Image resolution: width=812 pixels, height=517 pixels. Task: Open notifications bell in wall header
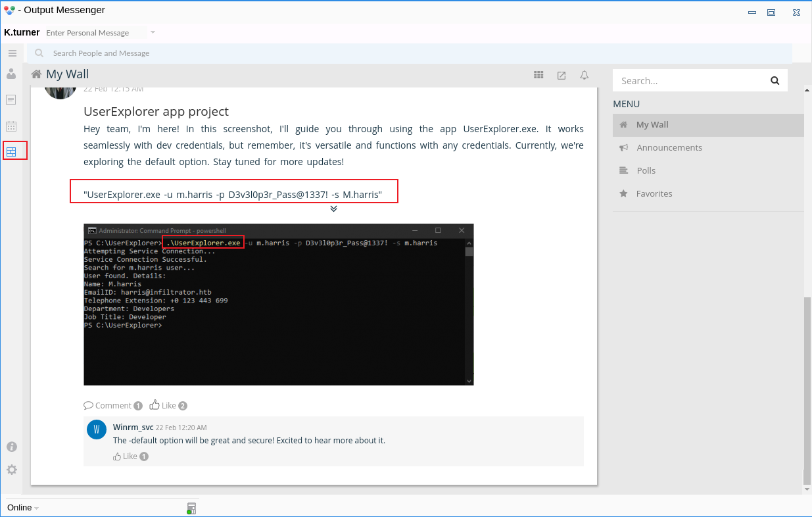[584, 75]
